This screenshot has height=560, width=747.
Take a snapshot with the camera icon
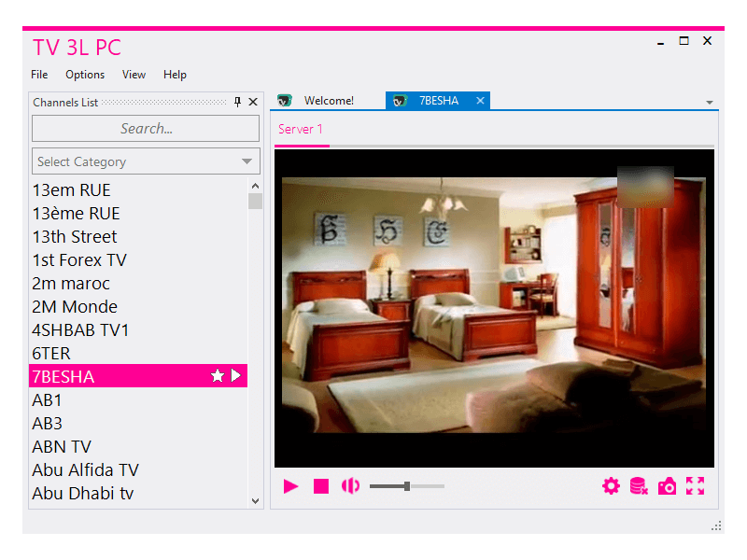[x=667, y=485]
